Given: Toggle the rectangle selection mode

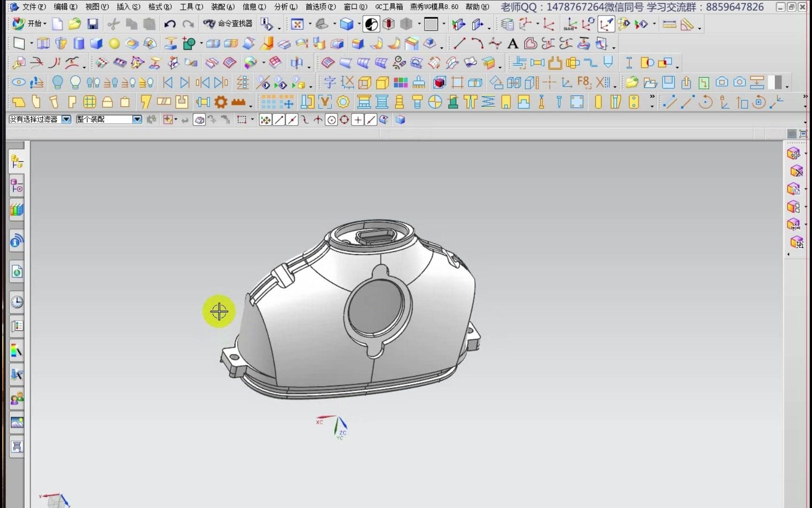Looking at the screenshot, I should click(x=242, y=119).
